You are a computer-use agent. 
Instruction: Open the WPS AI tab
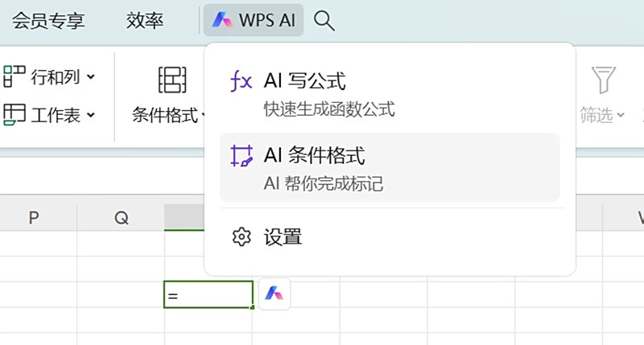(254, 20)
